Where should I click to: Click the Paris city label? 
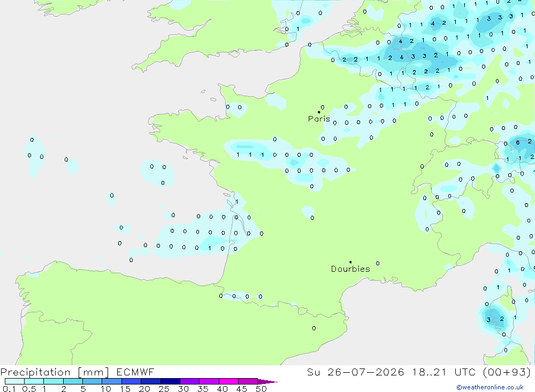pos(319,119)
